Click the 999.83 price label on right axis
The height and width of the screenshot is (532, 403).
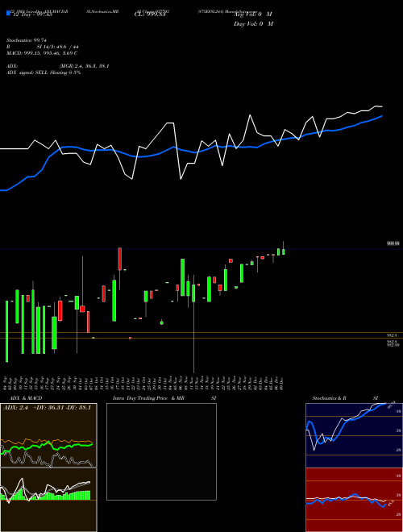tap(393, 243)
